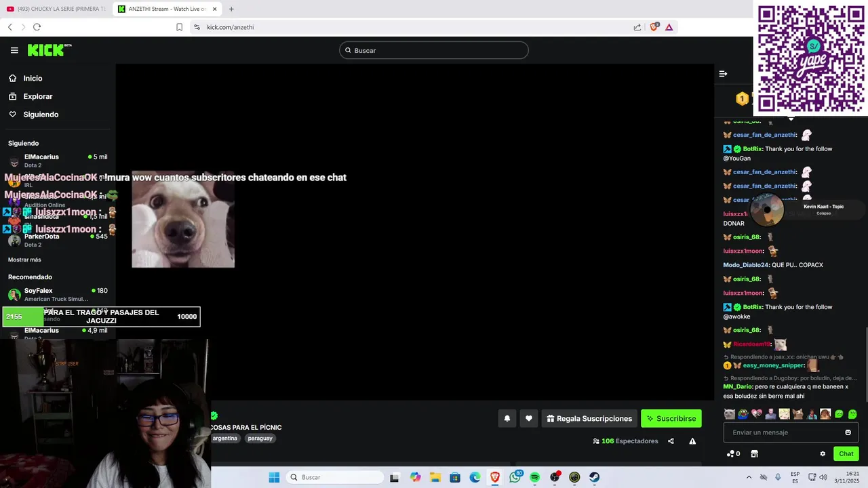Image resolution: width=868 pixels, height=488 pixels.
Task: Turn on stream notifications with the bell icon
Action: [507, 419]
